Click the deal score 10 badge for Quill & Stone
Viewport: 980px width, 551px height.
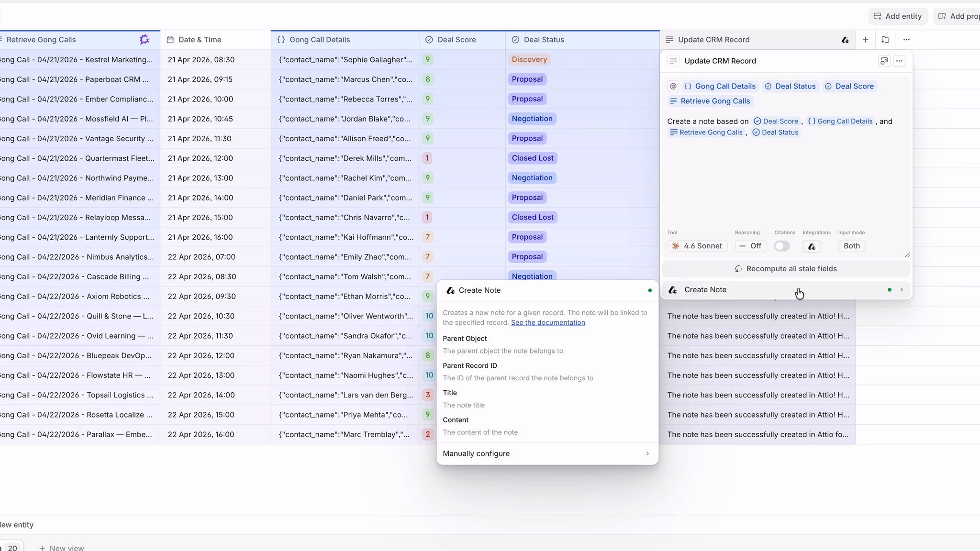coord(429,316)
